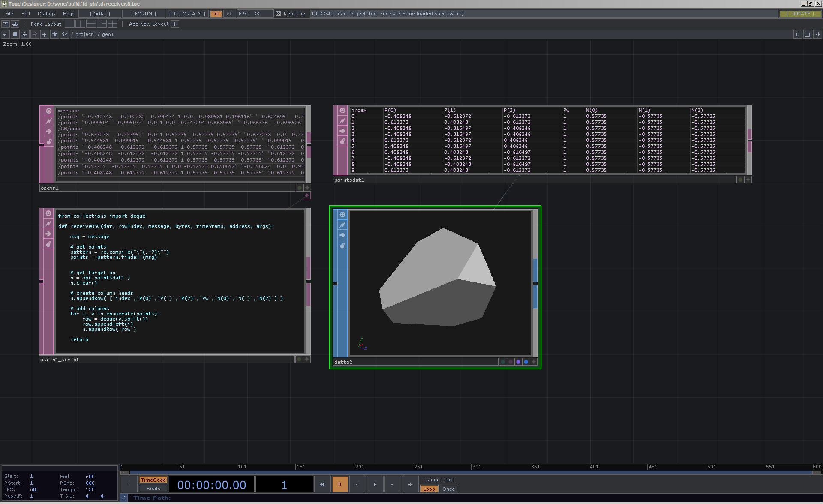This screenshot has height=504, width=823.
Task: Switch time display to Beats
Action: click(153, 489)
